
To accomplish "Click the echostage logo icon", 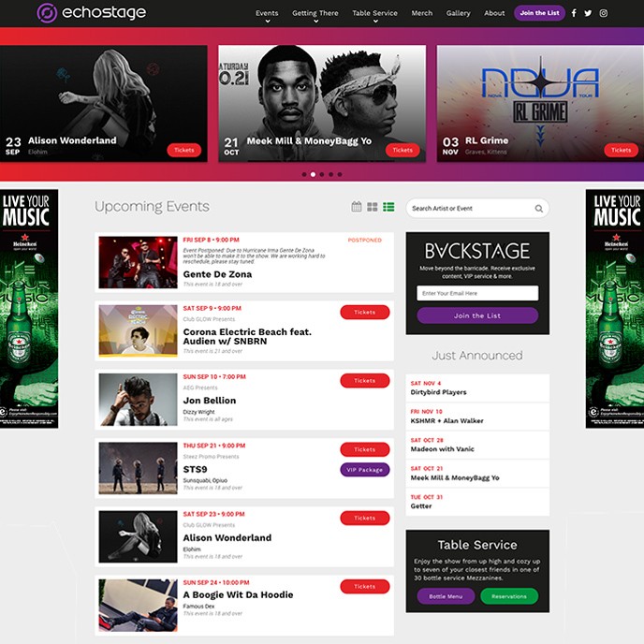I will [x=47, y=13].
